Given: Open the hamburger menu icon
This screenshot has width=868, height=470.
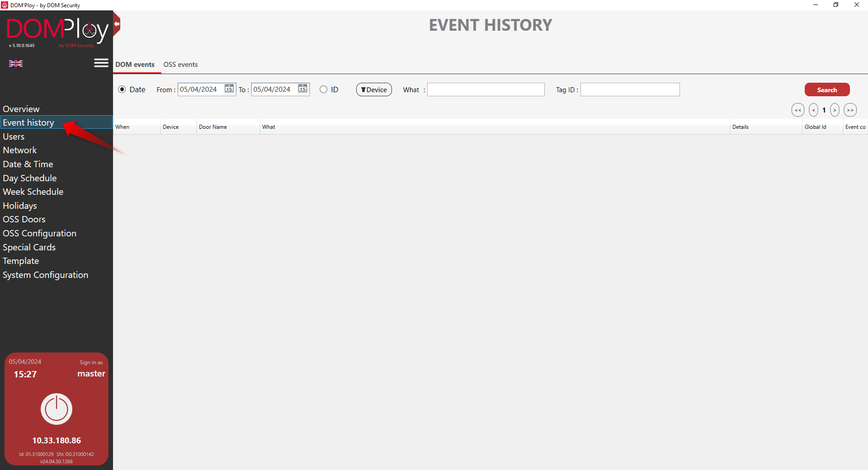Looking at the screenshot, I should point(101,63).
